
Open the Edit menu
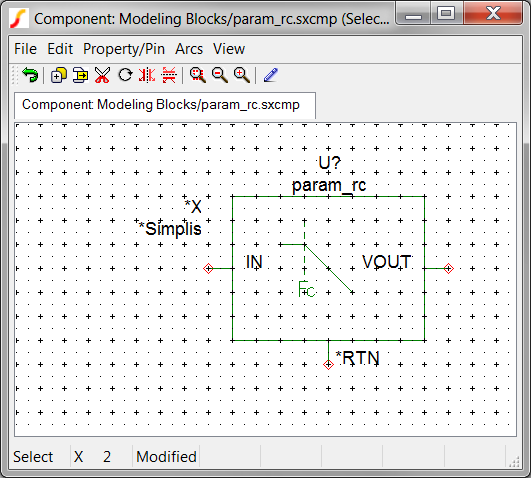(60, 49)
